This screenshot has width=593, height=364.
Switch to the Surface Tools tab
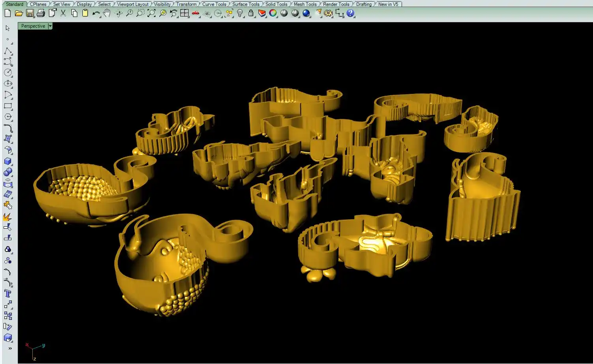(x=245, y=4)
